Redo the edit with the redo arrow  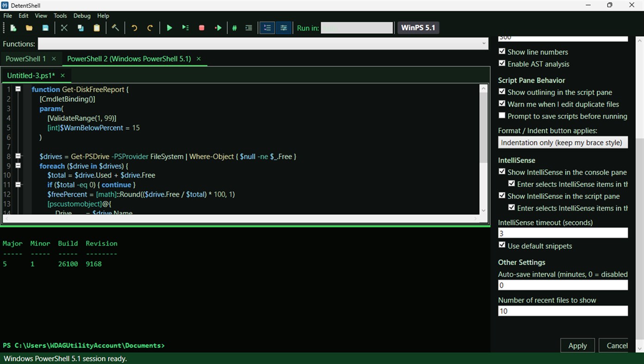pyautogui.click(x=150, y=28)
